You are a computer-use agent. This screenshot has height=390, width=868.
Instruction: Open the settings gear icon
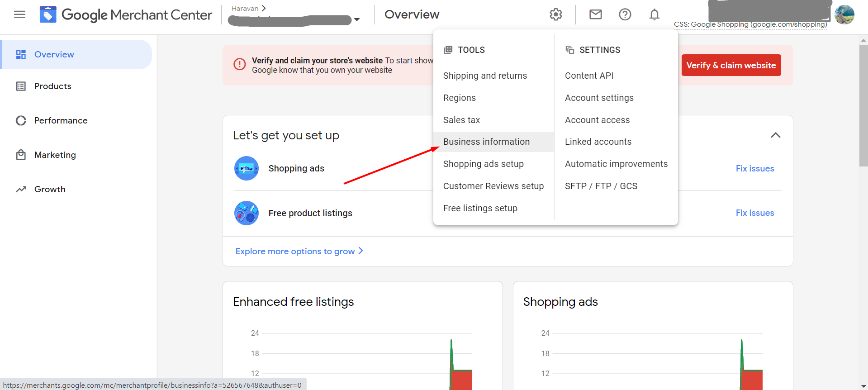point(555,14)
